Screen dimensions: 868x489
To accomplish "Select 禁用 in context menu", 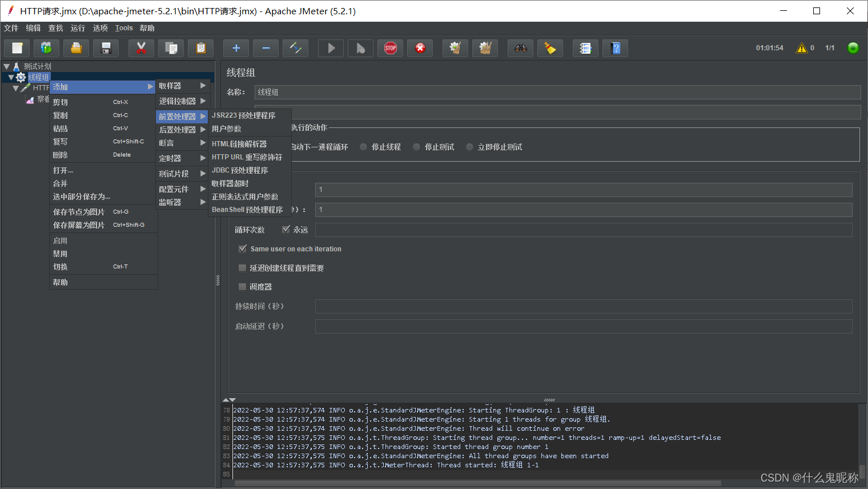I will 103,254.
